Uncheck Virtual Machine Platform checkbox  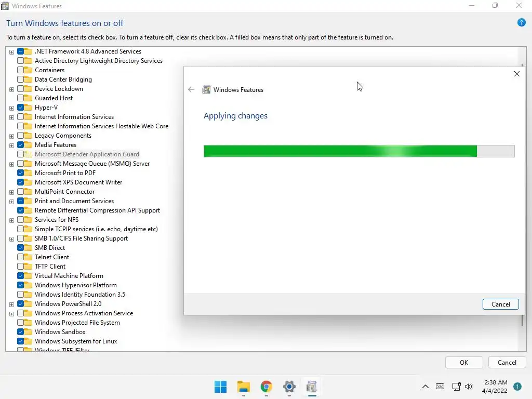point(20,276)
